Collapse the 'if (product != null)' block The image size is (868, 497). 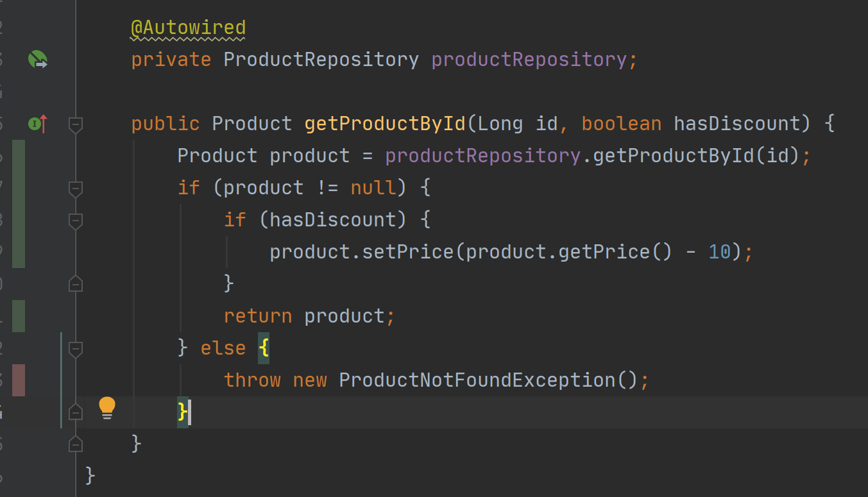click(76, 188)
